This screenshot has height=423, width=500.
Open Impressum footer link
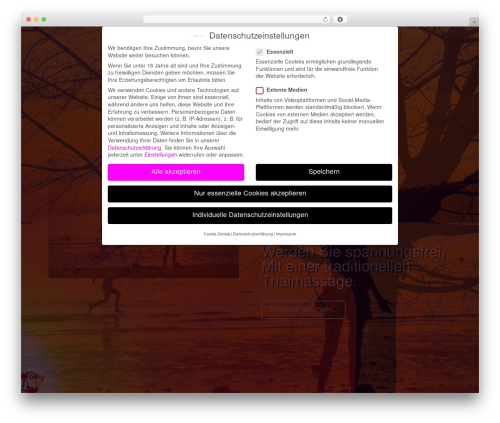286,234
